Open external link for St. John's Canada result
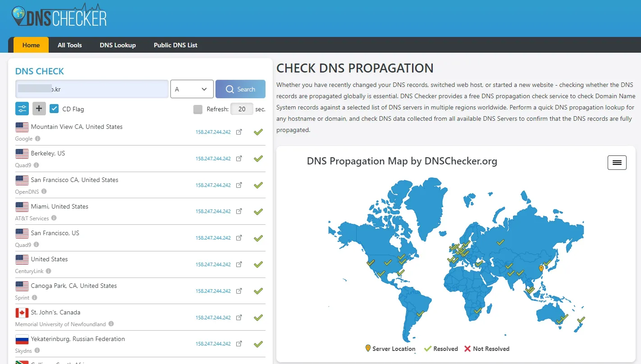Viewport: 641px width, 364px height. pyautogui.click(x=239, y=318)
